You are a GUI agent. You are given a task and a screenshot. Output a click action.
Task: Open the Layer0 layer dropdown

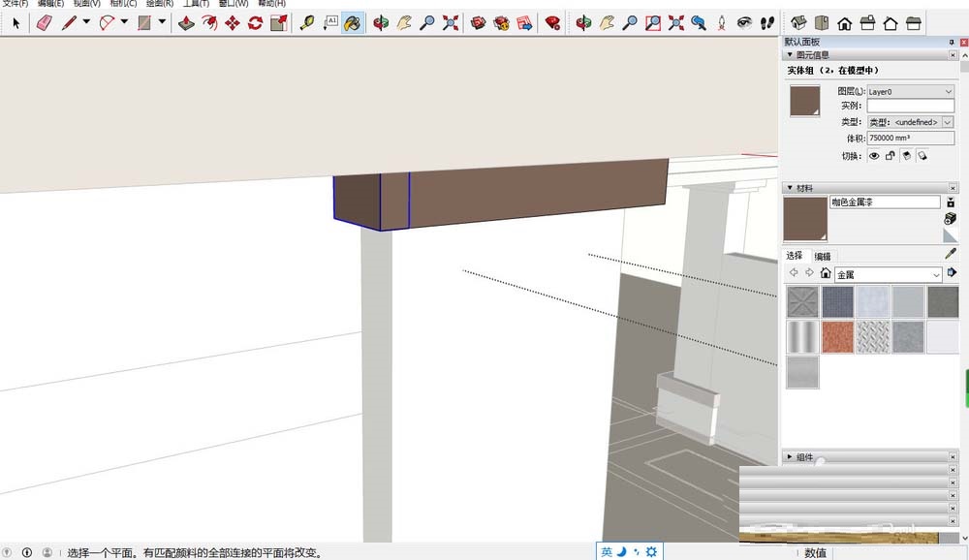pyautogui.click(x=910, y=91)
